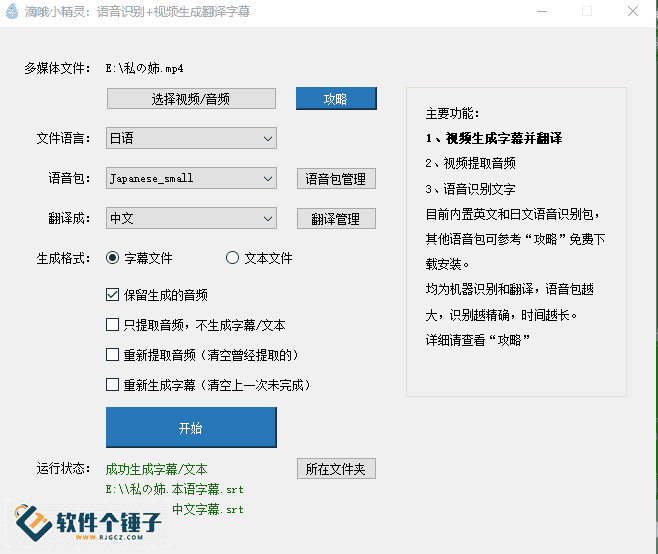658x554 pixels.
Task: Enable 只提取音频，不生成字幕/文本 checkbox
Action: click(113, 325)
